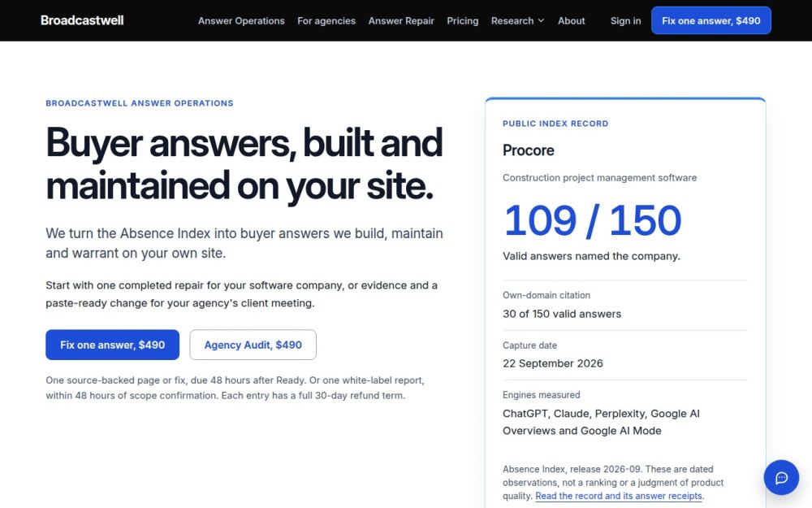Click the Procore company name

529,150
